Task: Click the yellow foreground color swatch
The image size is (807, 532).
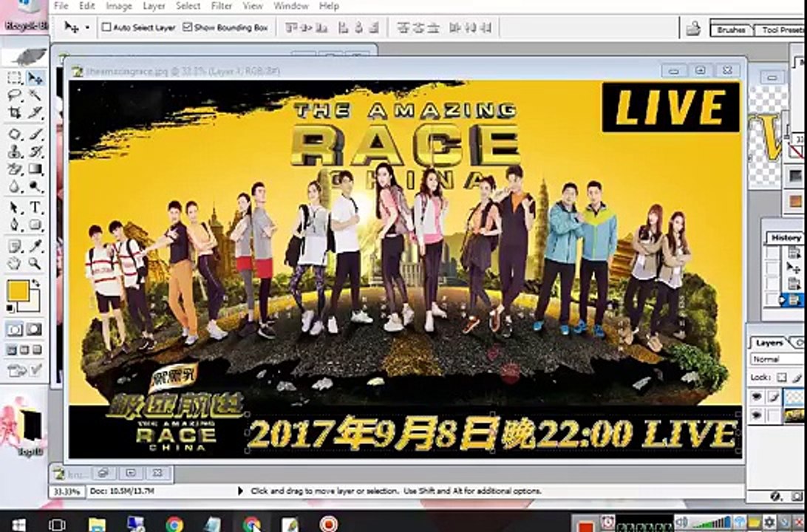Action: [18, 290]
